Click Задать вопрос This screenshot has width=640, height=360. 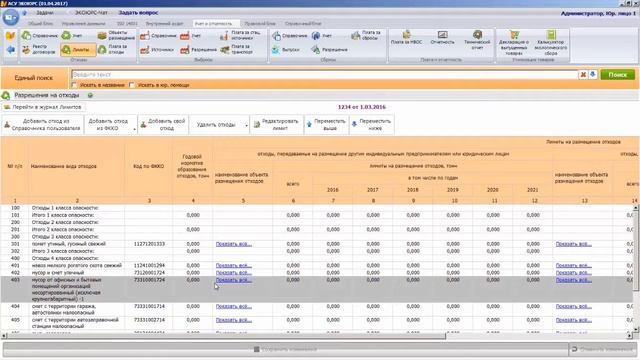pyautogui.click(x=138, y=13)
